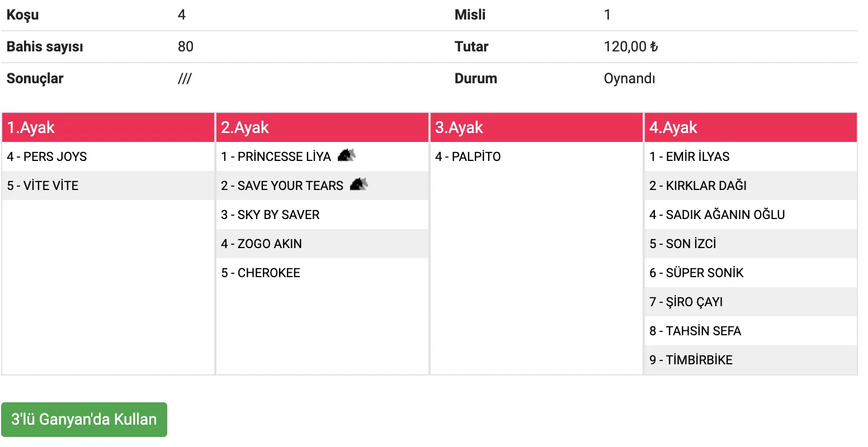
Task: Pick 5 - CHEROKEE in second leg
Action: (261, 273)
